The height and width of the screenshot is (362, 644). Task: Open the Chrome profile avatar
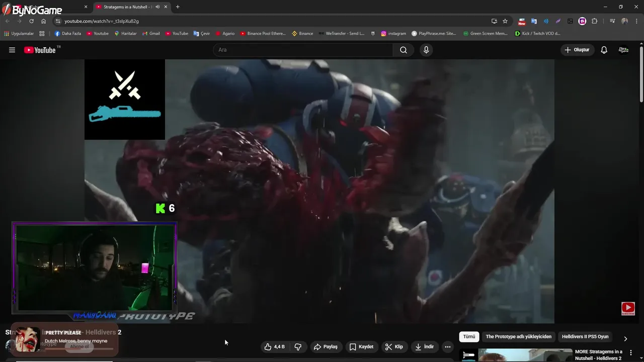(624, 21)
